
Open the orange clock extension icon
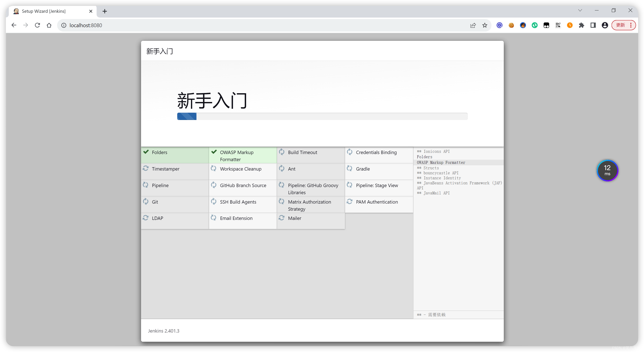(x=570, y=25)
